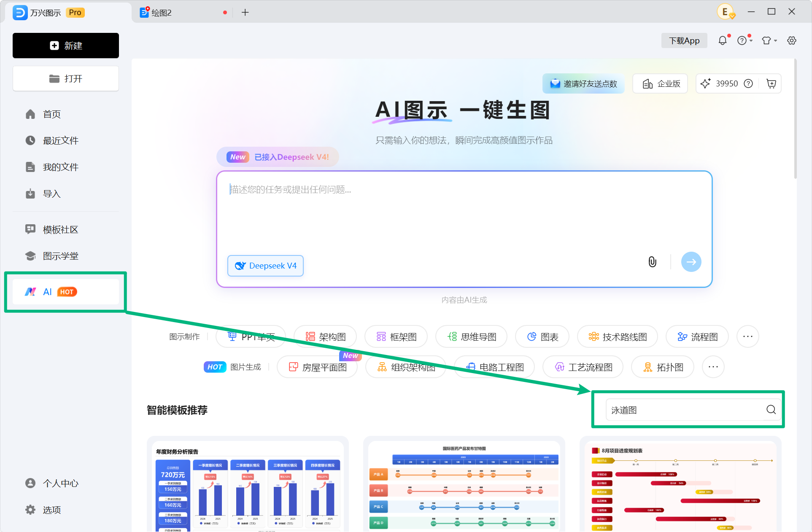Click the 已接入Deepseek V4 announcement
Viewport: 812px width, 532px height.
pyautogui.click(x=278, y=157)
